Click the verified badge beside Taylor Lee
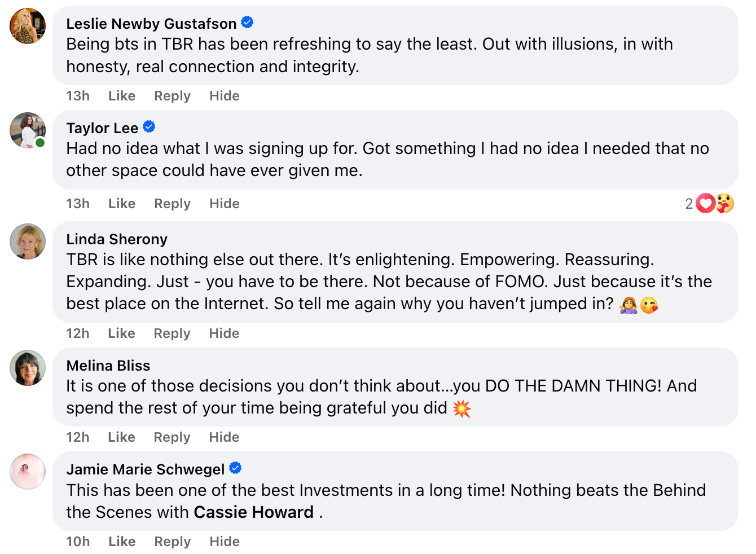The image size is (756, 554). [x=149, y=127]
